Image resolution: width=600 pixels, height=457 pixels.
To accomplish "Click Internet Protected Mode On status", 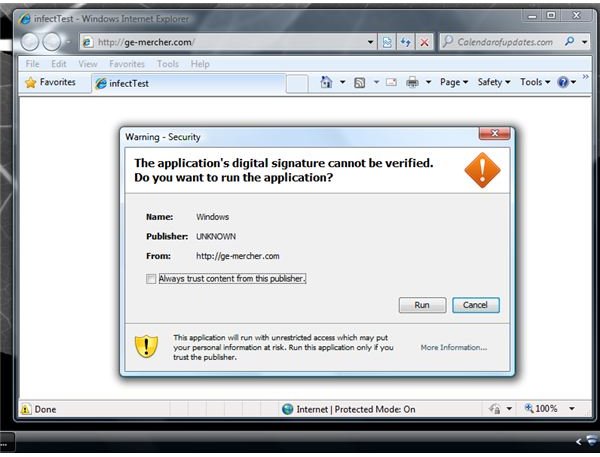I will 349,409.
